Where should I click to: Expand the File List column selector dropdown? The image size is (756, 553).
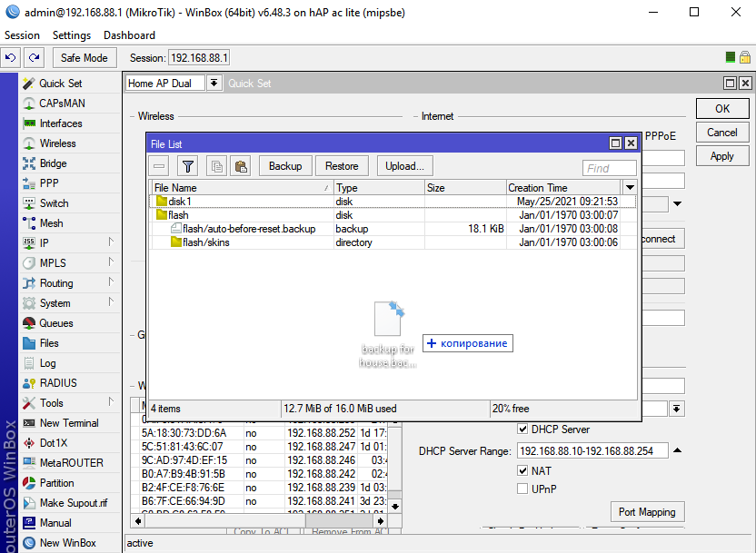[x=630, y=187]
